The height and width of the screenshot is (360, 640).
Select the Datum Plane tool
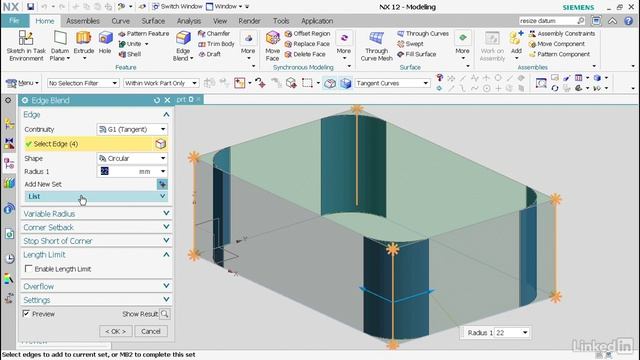pyautogui.click(x=60, y=46)
